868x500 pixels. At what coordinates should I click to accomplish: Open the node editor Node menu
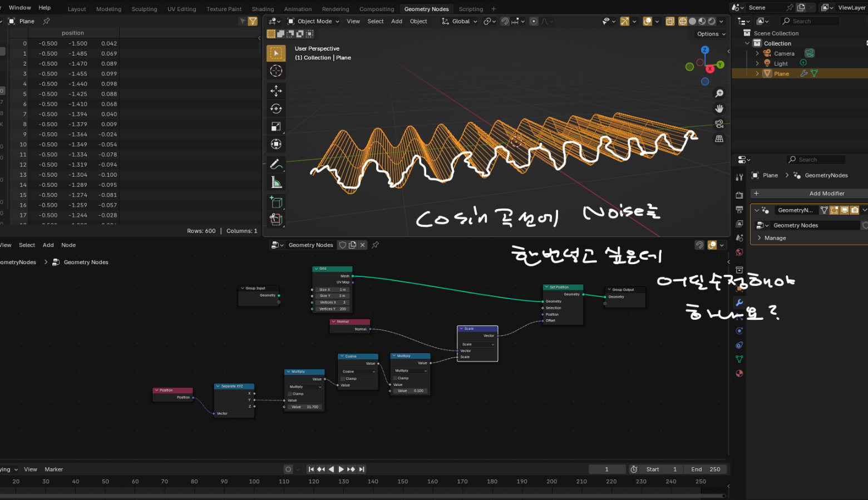tap(68, 245)
